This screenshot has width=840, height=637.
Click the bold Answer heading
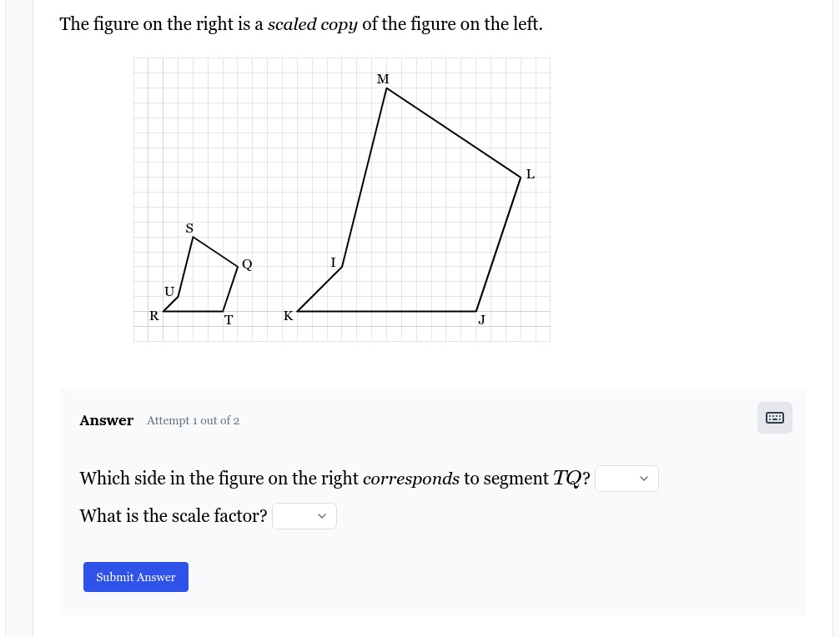click(107, 421)
